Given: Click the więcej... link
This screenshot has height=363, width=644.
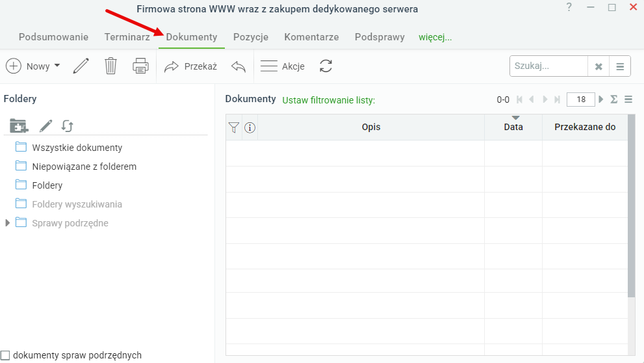Looking at the screenshot, I should (435, 38).
